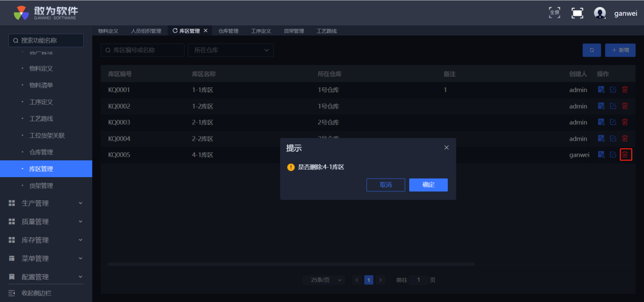Delete the KQ0005 row trash icon
This screenshot has width=644, height=302.
626,155
